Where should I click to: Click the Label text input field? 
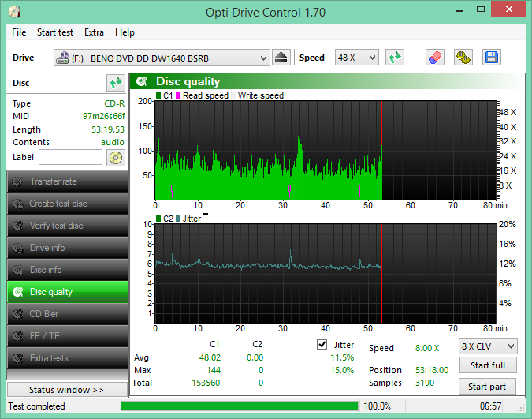[70, 157]
